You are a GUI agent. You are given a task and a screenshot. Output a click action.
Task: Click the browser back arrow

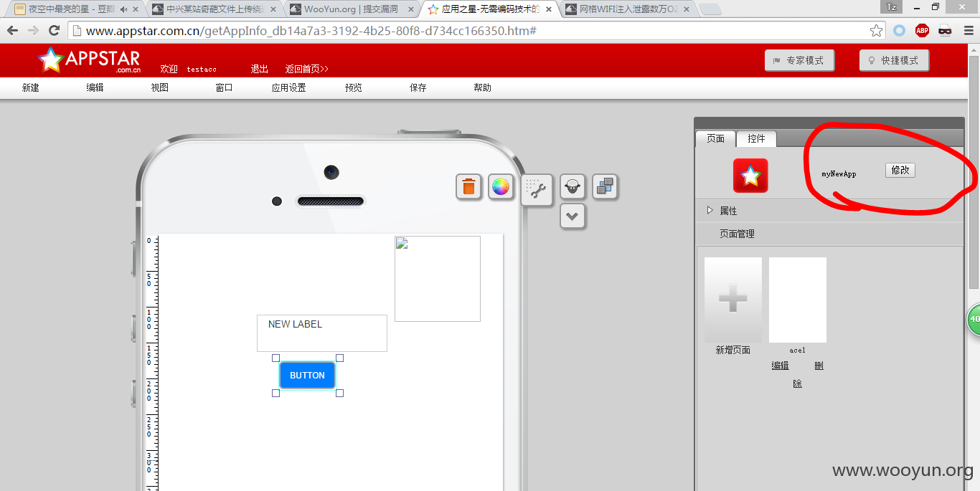(12, 30)
